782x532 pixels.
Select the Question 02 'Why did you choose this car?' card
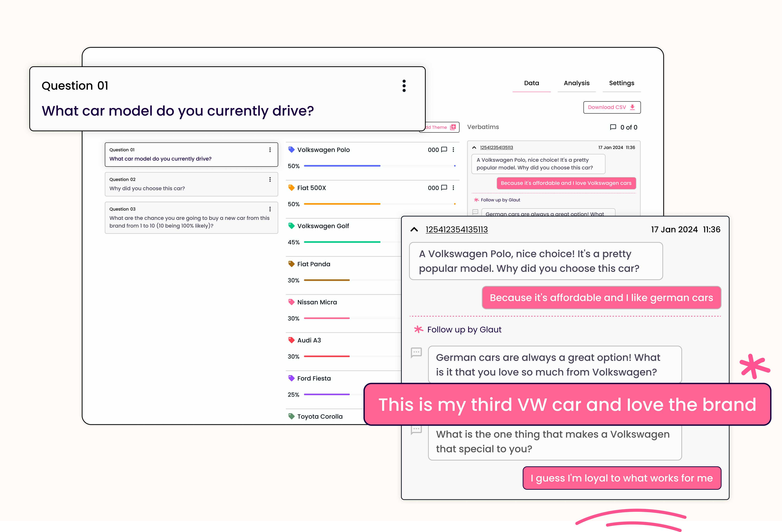click(191, 184)
